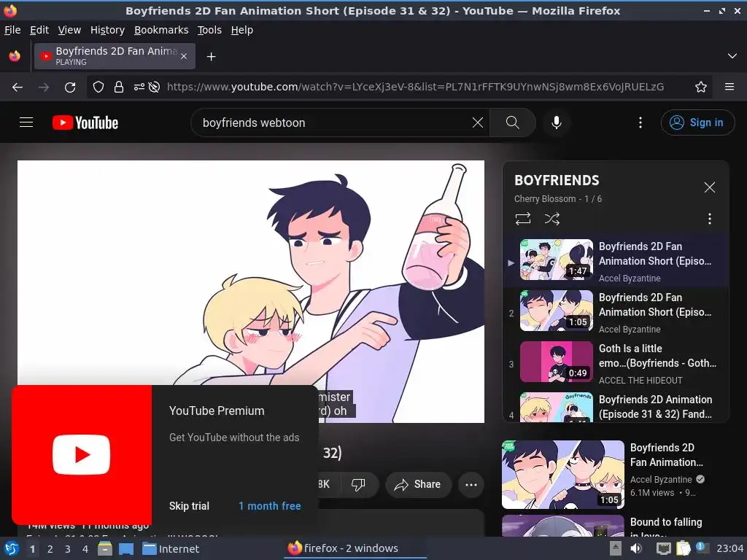Open the Tools menu
The image size is (747, 560).
pos(209,30)
